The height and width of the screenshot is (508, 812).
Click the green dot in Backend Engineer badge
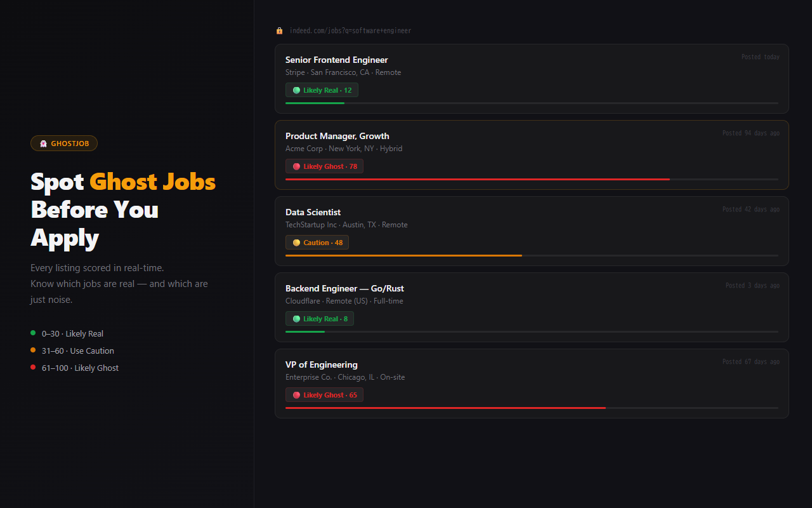tap(296, 319)
